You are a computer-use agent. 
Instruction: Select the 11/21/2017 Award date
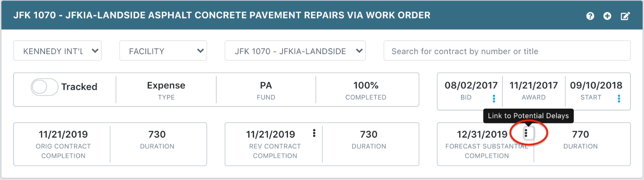click(x=534, y=85)
